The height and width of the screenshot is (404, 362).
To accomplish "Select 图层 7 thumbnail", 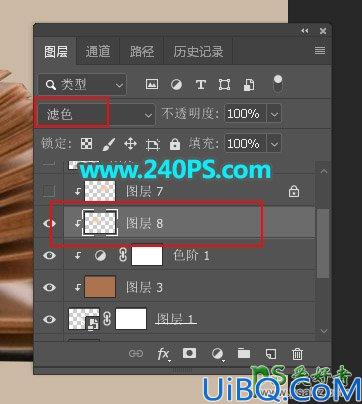I will click(100, 191).
